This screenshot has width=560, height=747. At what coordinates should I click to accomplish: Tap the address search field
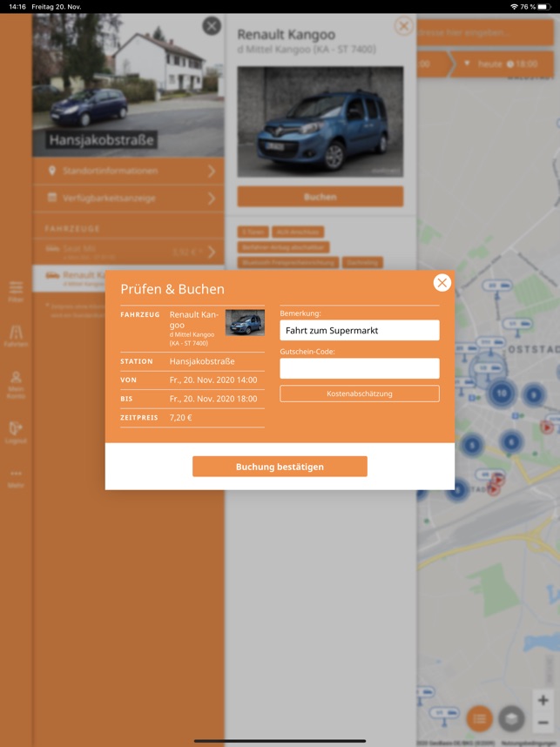click(x=485, y=32)
